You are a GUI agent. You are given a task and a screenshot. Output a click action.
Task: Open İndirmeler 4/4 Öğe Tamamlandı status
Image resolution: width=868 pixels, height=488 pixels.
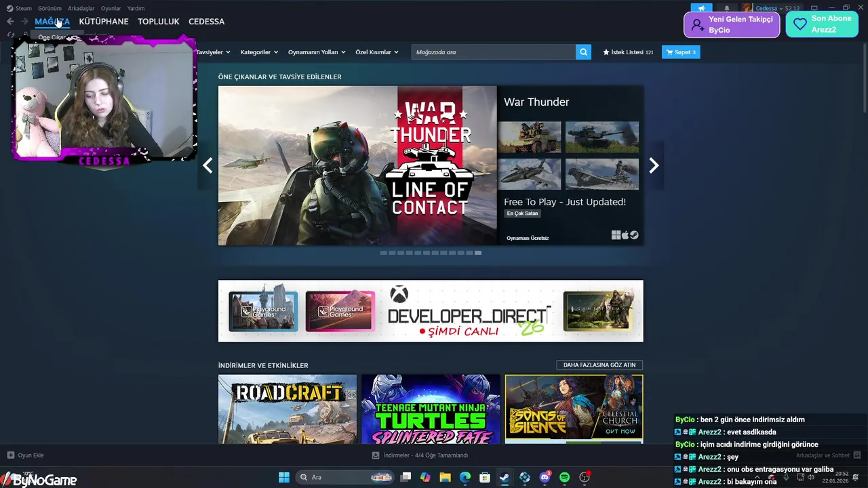coord(420,455)
